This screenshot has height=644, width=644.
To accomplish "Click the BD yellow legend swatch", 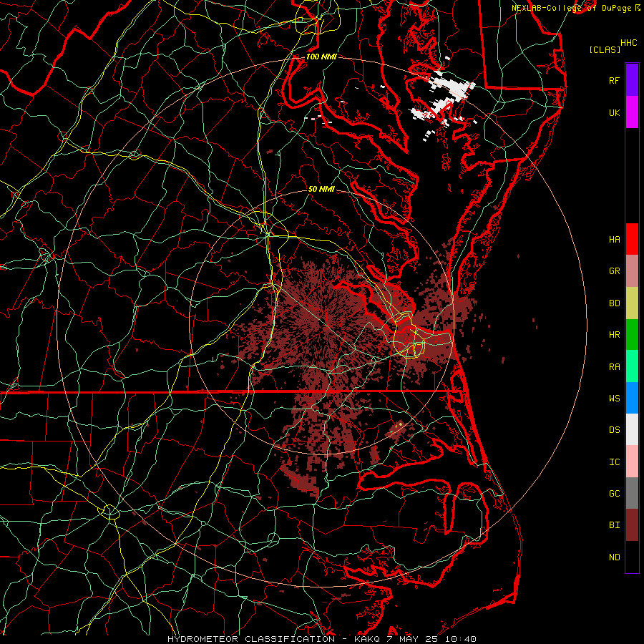I will coord(632,303).
